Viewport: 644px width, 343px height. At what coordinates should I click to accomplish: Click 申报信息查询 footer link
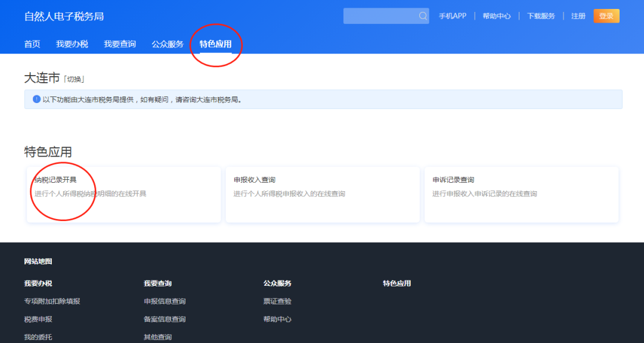pos(165,301)
